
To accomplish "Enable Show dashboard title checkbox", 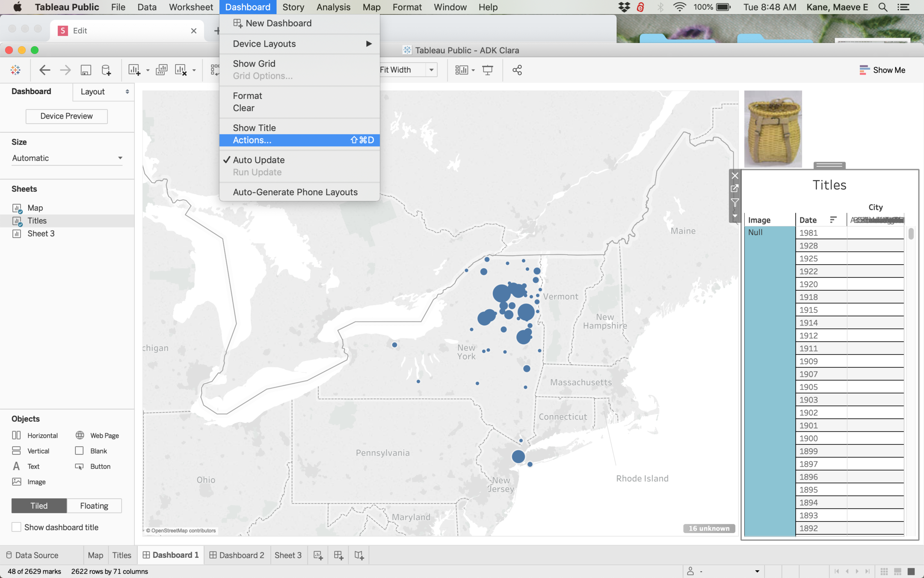I will 16,527.
